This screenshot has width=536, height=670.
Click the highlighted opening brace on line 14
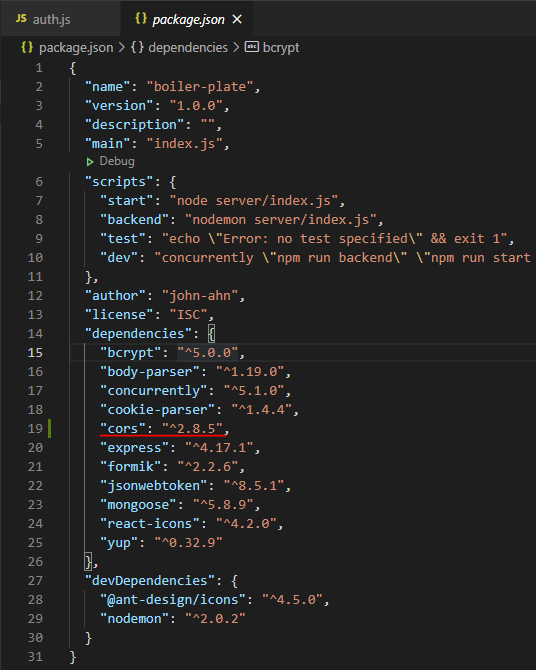(x=211, y=334)
